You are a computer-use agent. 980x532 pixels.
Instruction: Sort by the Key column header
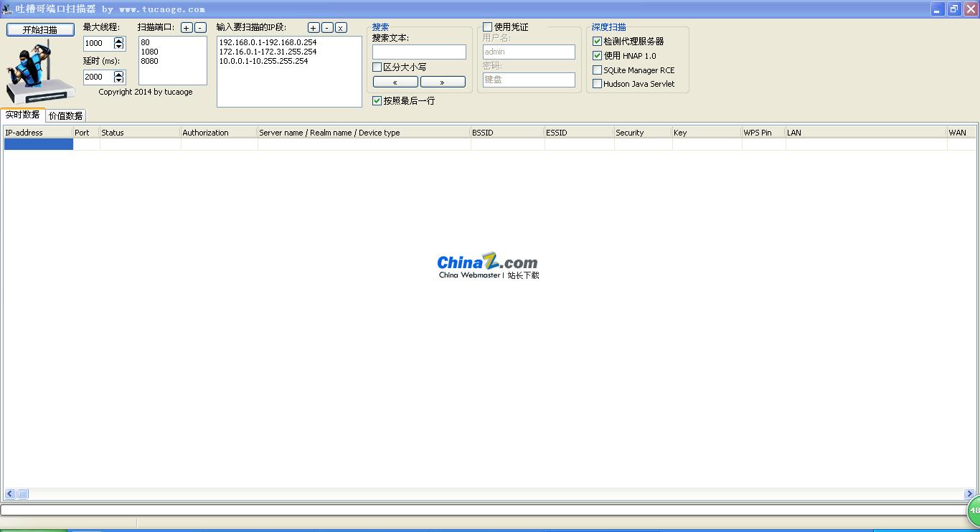(707, 133)
